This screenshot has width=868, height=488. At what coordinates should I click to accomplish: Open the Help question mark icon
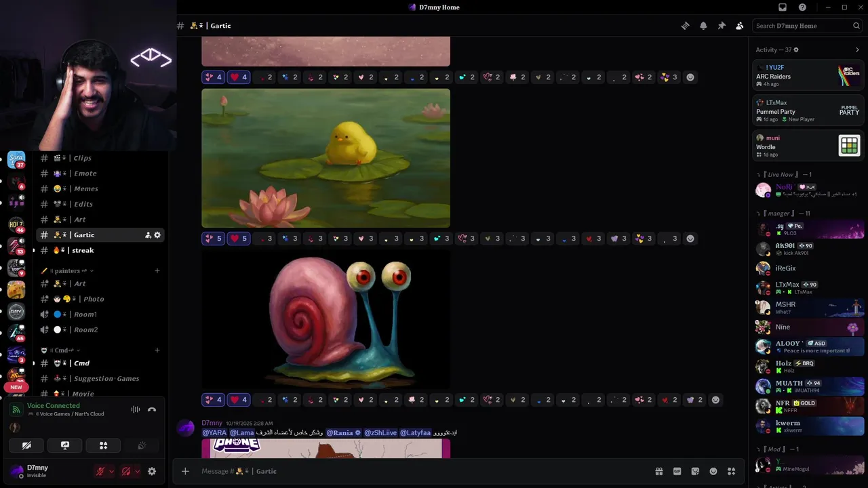(802, 7)
